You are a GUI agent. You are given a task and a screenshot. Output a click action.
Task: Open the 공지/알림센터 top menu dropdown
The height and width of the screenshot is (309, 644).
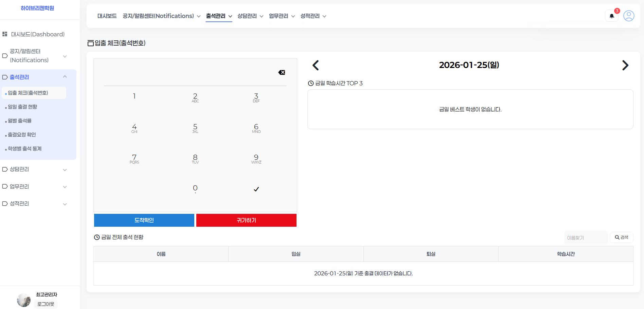pyautogui.click(x=161, y=16)
